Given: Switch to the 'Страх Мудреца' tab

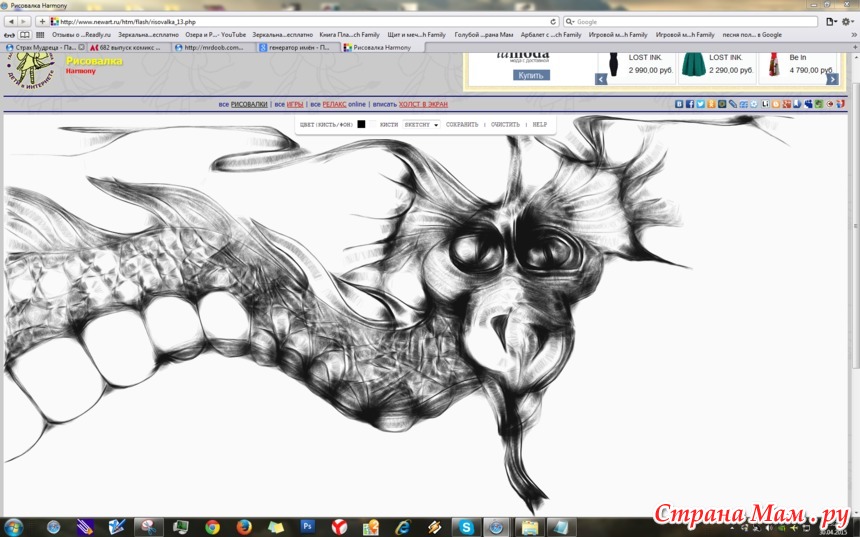Looking at the screenshot, I should click(x=45, y=48).
